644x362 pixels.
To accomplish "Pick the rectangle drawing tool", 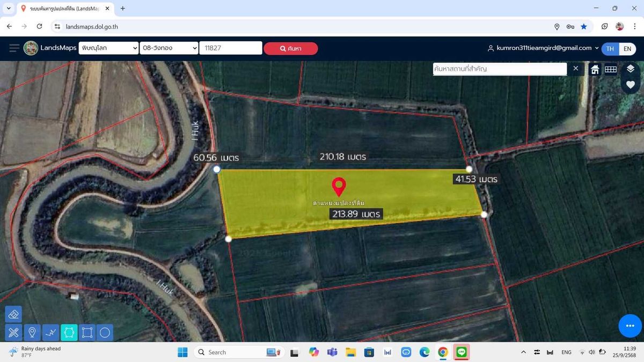I will coord(87,333).
